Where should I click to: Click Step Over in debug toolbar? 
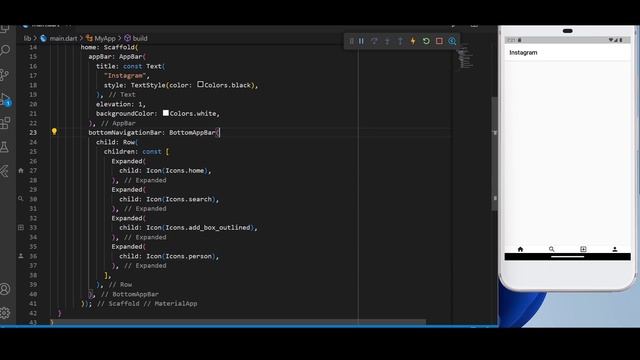[x=374, y=41]
